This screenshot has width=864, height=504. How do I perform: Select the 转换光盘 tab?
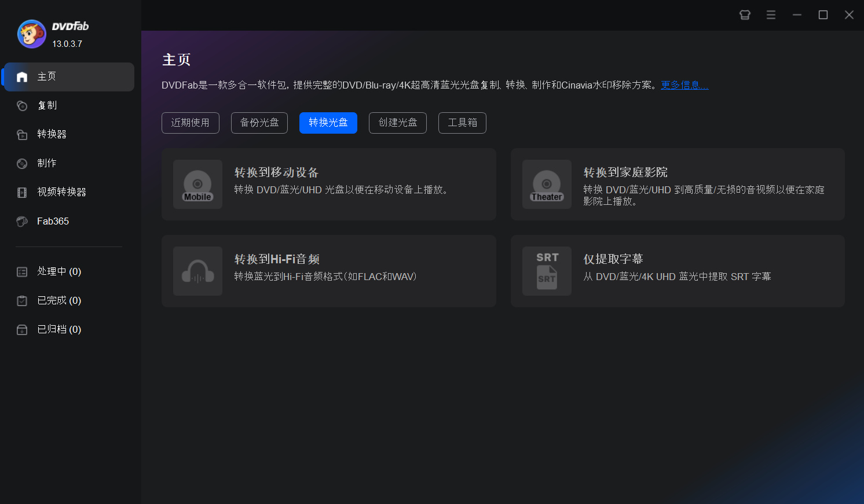328,123
